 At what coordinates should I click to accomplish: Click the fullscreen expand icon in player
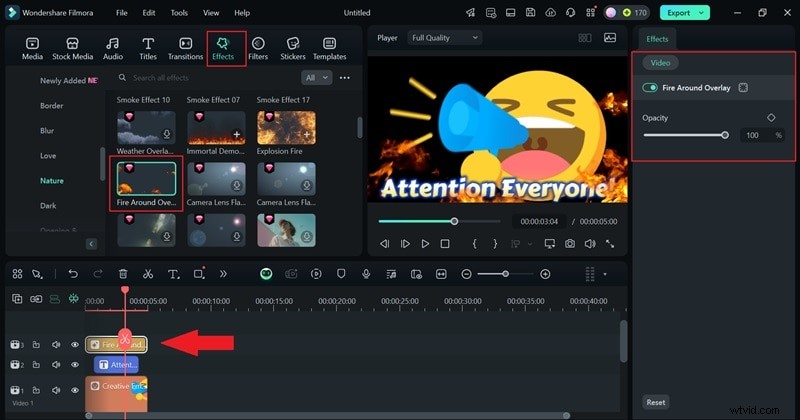(x=610, y=244)
